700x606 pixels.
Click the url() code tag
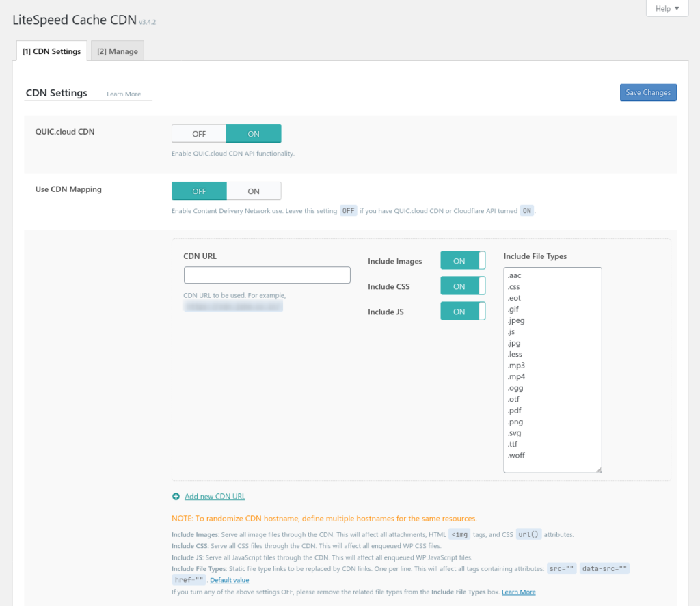(528, 534)
